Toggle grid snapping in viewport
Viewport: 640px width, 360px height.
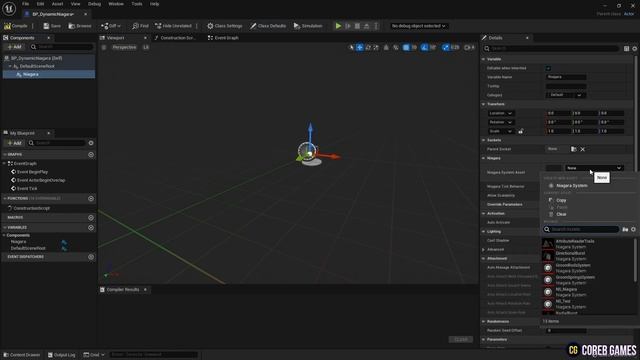click(x=406, y=47)
